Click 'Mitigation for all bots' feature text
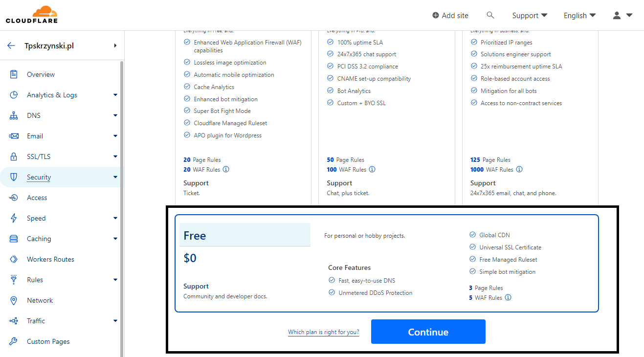 pos(509,91)
